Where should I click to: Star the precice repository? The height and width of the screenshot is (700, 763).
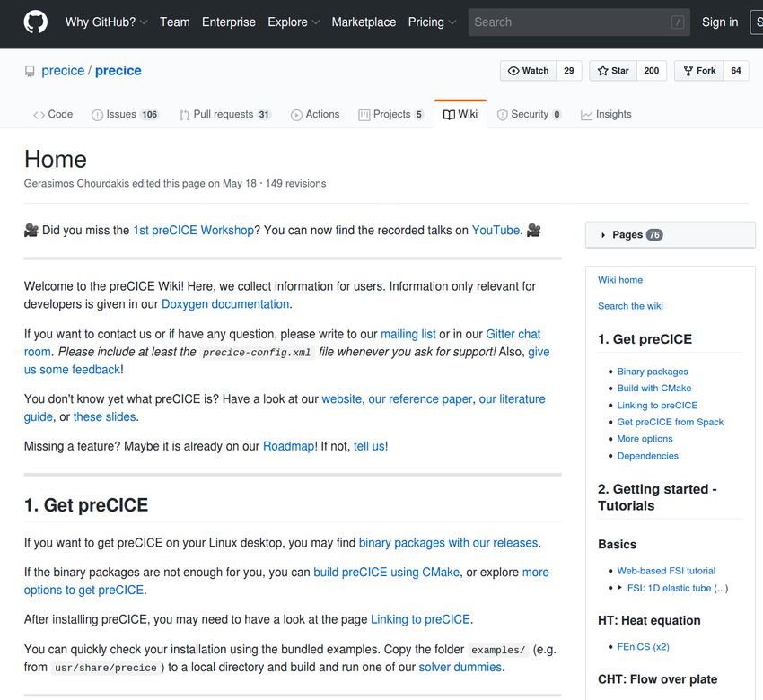[613, 71]
